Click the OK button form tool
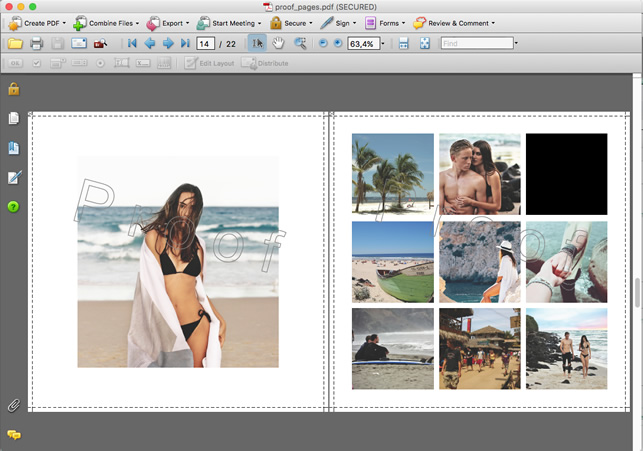This screenshot has width=643, height=451. (x=15, y=63)
